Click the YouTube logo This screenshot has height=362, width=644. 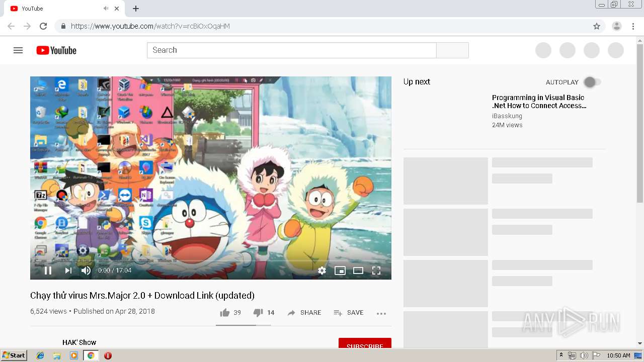(56, 50)
